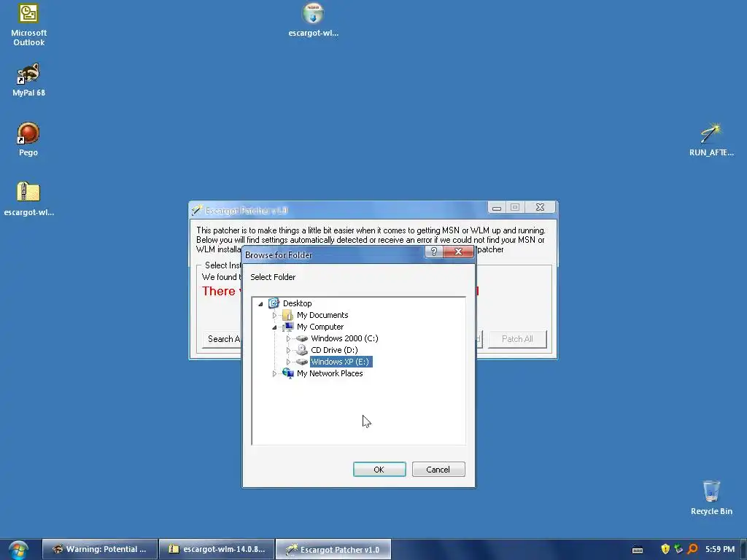Click the Search button in the Escargot Patcher
This screenshot has height=560, width=747.
tap(222, 339)
